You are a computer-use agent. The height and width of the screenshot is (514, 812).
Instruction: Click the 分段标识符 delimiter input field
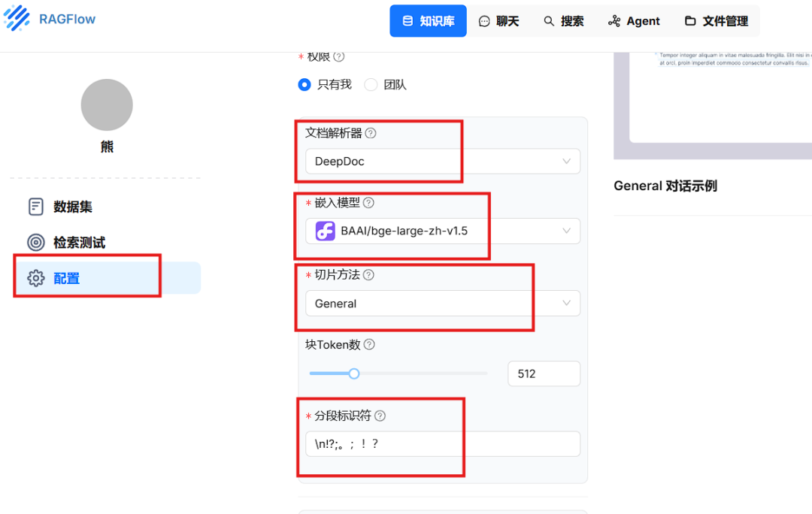pyautogui.click(x=443, y=444)
